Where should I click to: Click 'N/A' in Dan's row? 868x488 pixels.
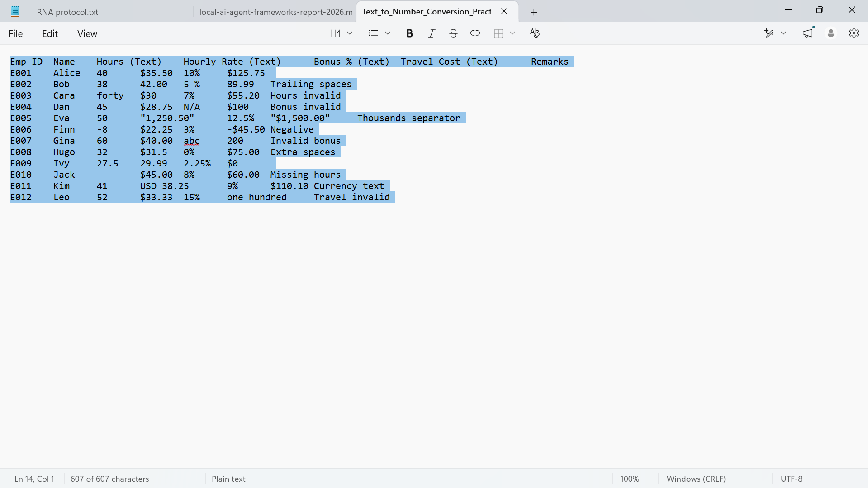click(x=192, y=107)
